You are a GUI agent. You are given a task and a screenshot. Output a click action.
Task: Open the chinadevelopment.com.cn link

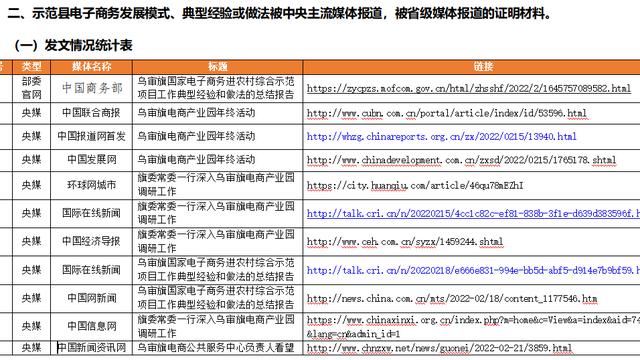[x=461, y=160]
